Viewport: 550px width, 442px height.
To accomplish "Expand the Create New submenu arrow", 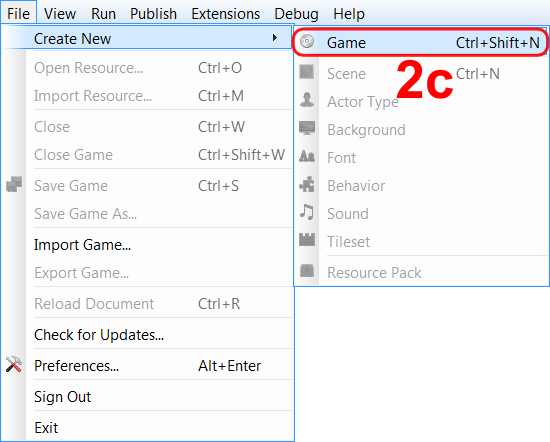I will [x=275, y=38].
